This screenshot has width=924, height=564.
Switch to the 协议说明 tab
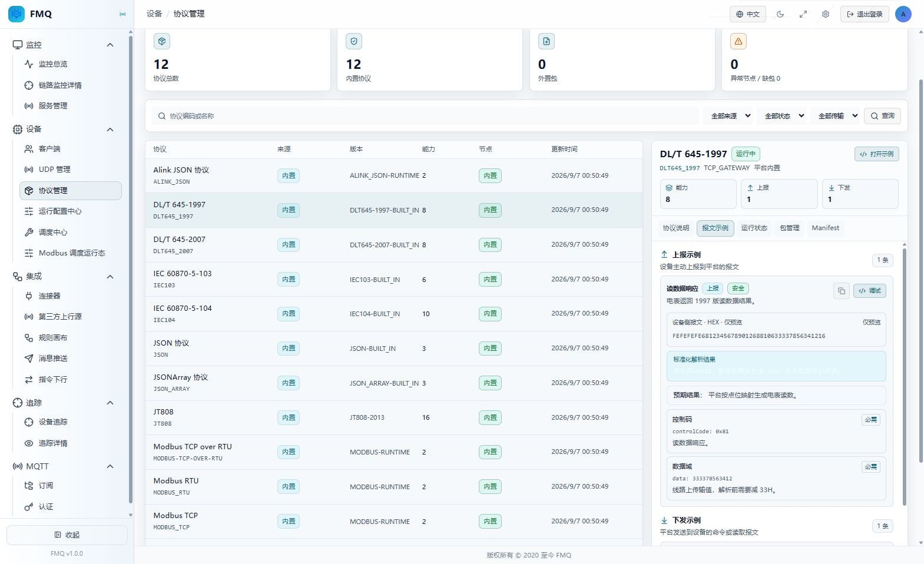(x=675, y=228)
